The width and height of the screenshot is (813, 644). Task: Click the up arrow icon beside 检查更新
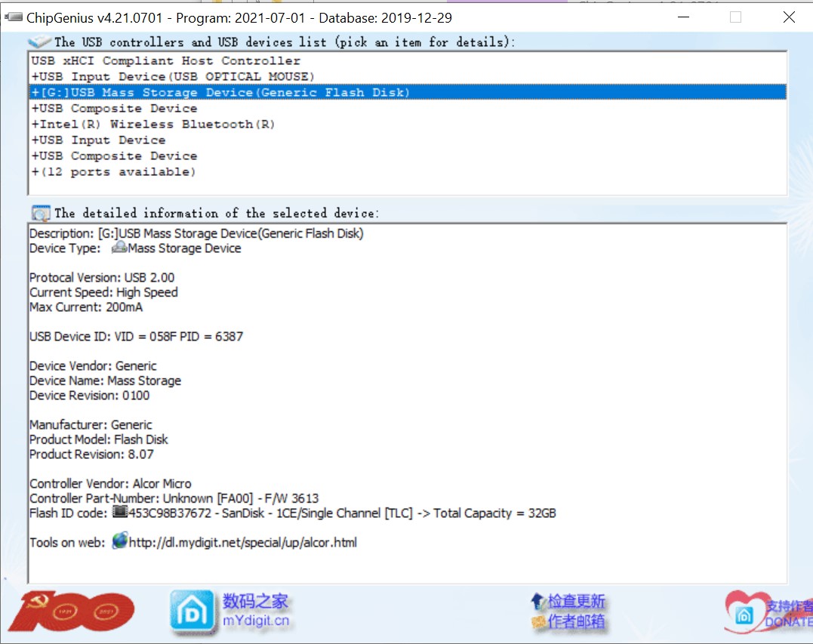tap(537, 601)
